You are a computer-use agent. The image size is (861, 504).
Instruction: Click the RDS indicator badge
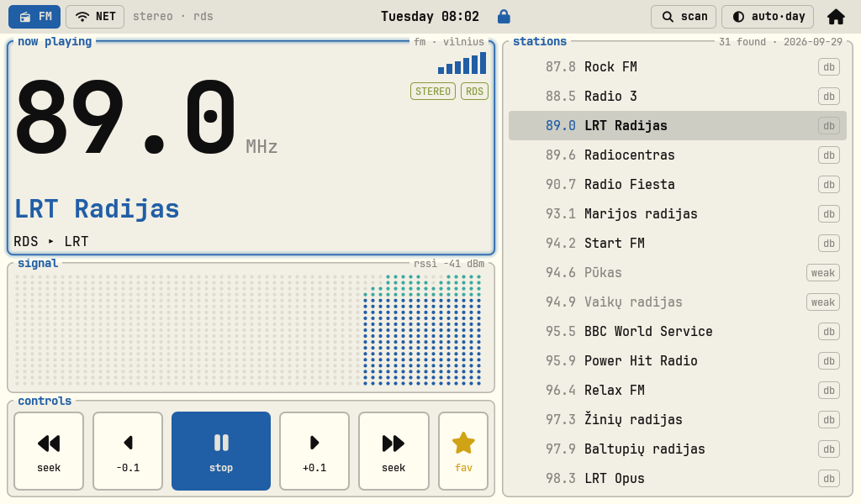[x=474, y=92]
